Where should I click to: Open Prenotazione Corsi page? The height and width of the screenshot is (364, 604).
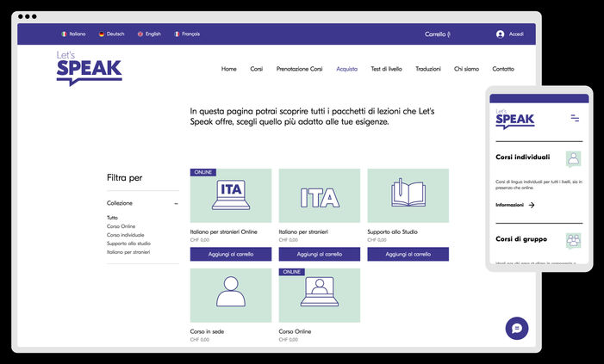coord(299,69)
